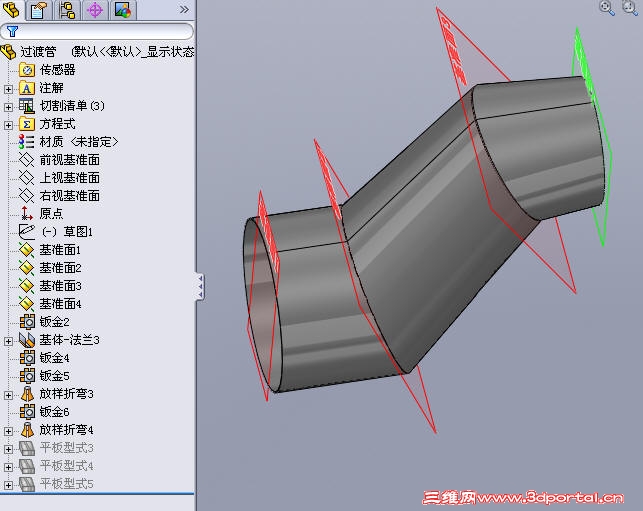Expand the 切割清单(3) cut list node
This screenshot has width=643, height=511.
point(8,107)
